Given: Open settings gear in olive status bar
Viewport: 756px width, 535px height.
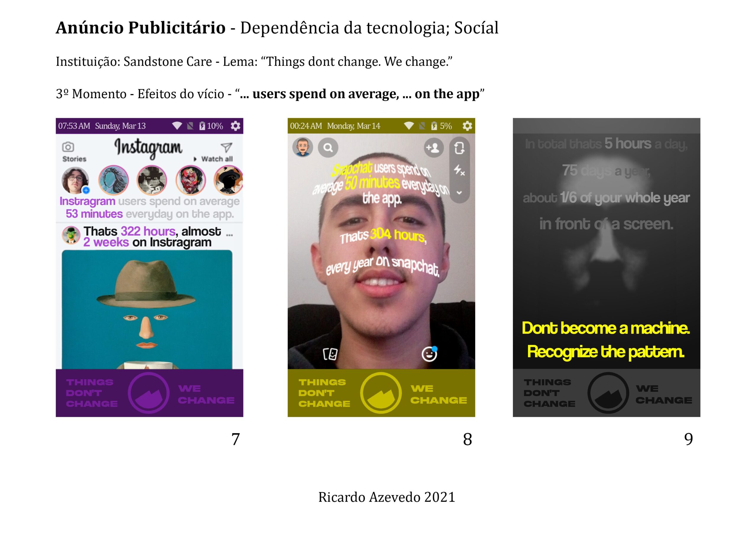Looking at the screenshot, I should click(467, 126).
